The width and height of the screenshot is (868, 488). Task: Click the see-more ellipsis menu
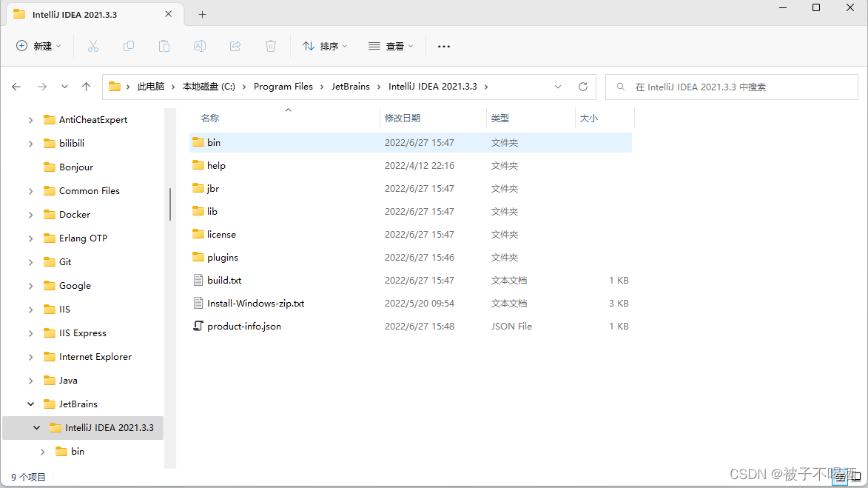tap(443, 46)
